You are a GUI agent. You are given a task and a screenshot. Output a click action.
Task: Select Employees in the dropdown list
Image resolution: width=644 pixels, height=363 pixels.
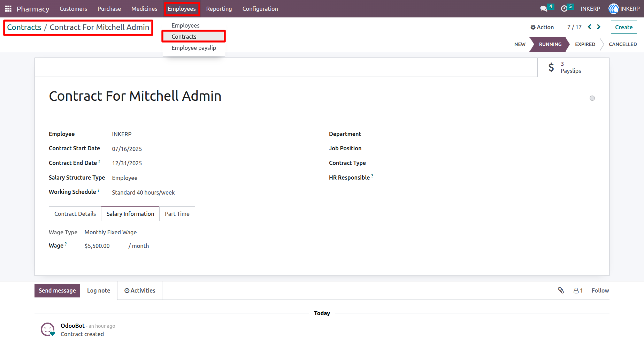coord(194,25)
